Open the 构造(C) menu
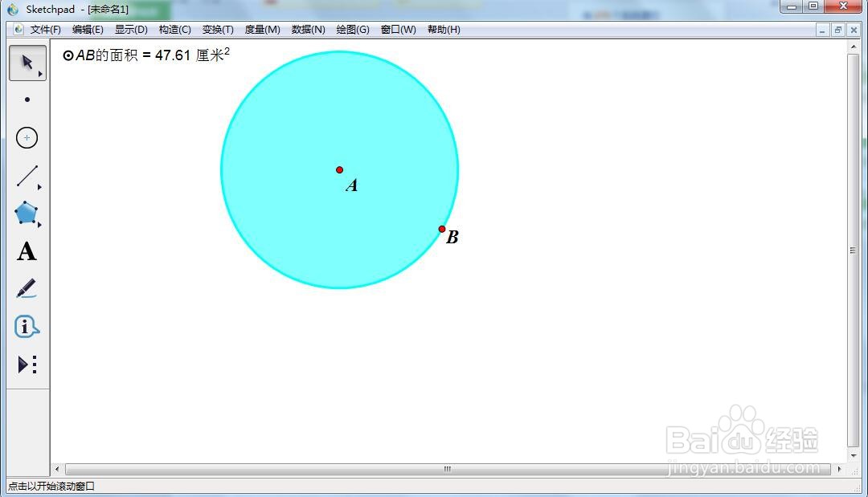The width and height of the screenshot is (868, 497). (175, 29)
